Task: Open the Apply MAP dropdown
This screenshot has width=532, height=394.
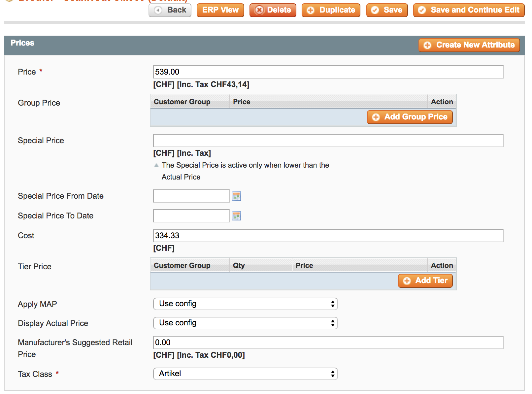Action: (x=245, y=304)
